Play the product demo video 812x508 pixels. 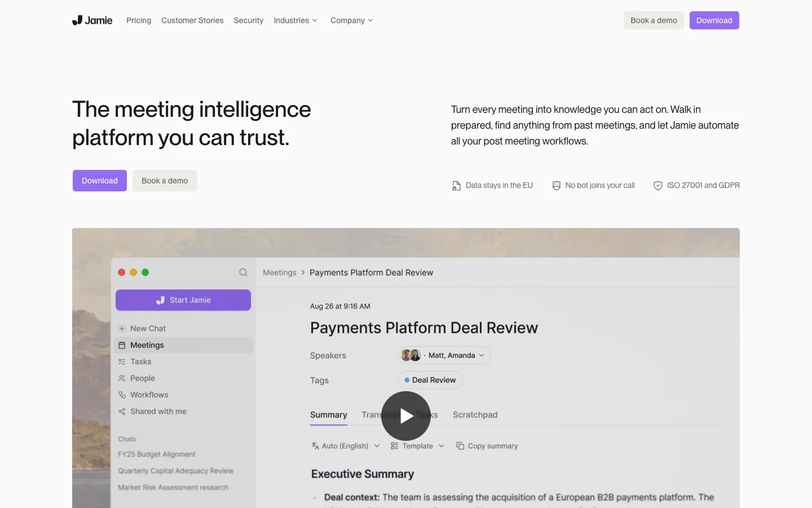[406, 416]
